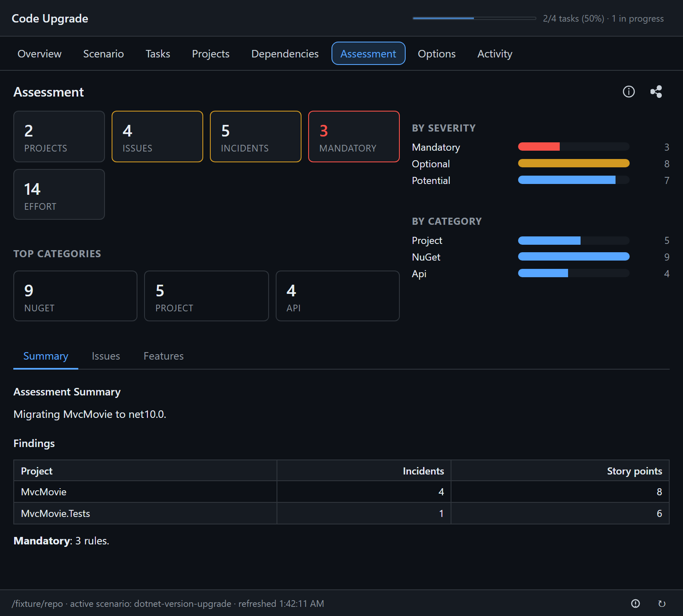Viewport: 683px width, 616px height.
Task: Click the Assessment Summary heading
Action: 67,392
